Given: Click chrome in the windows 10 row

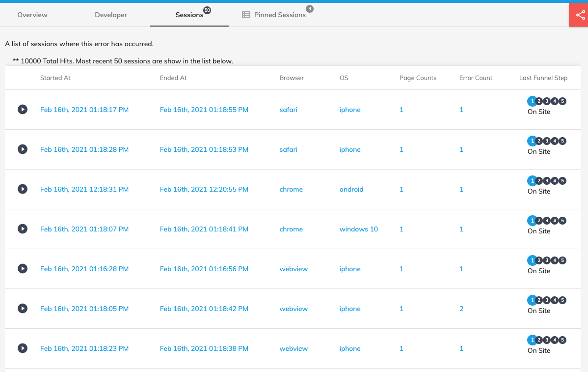Looking at the screenshot, I should tap(291, 229).
